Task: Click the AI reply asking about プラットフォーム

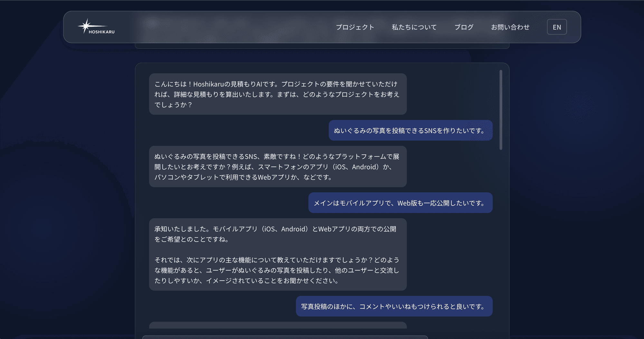Action: pyautogui.click(x=278, y=167)
